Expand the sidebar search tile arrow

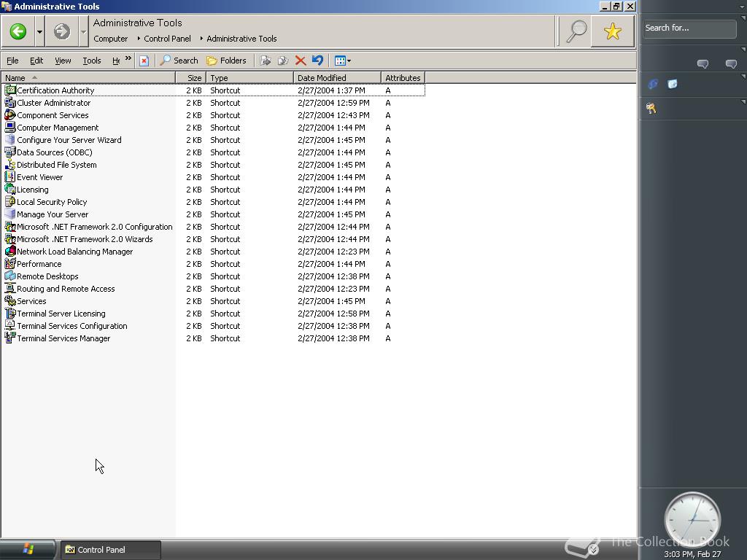[x=743, y=18]
